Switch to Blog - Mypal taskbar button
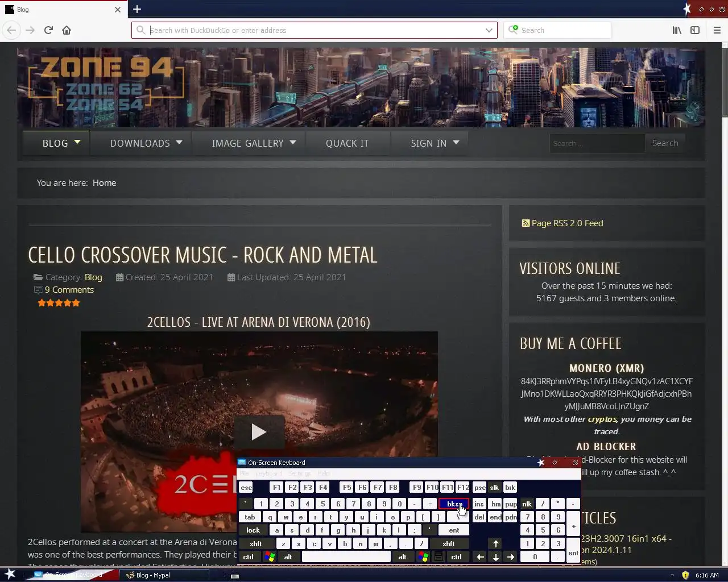Viewport: 728px width, 582px height. click(x=165, y=575)
